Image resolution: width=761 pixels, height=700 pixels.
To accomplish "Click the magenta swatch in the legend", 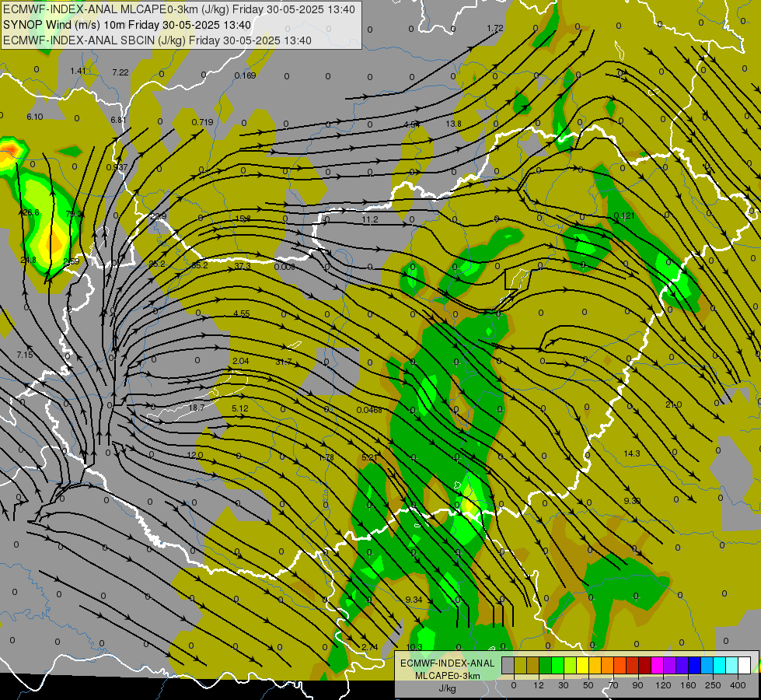I will [x=657, y=665].
